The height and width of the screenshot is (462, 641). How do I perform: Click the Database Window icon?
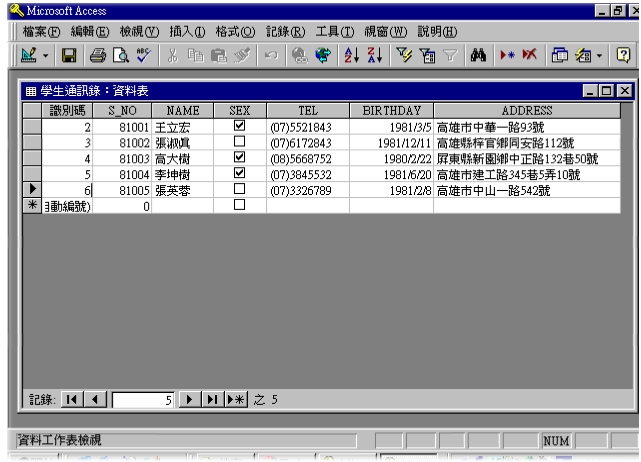tap(559, 55)
